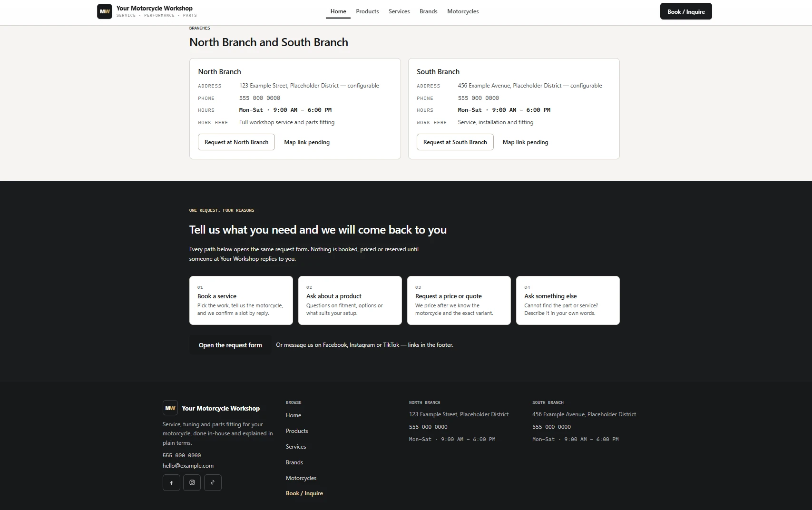Click footer 456 Example Avenue address
The width and height of the screenshot is (812, 510).
click(x=584, y=414)
